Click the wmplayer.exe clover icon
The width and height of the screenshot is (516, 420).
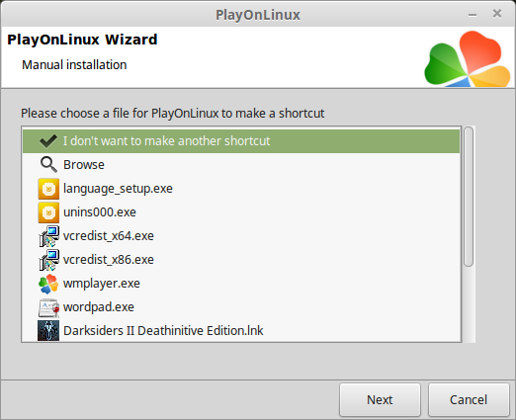tap(48, 284)
